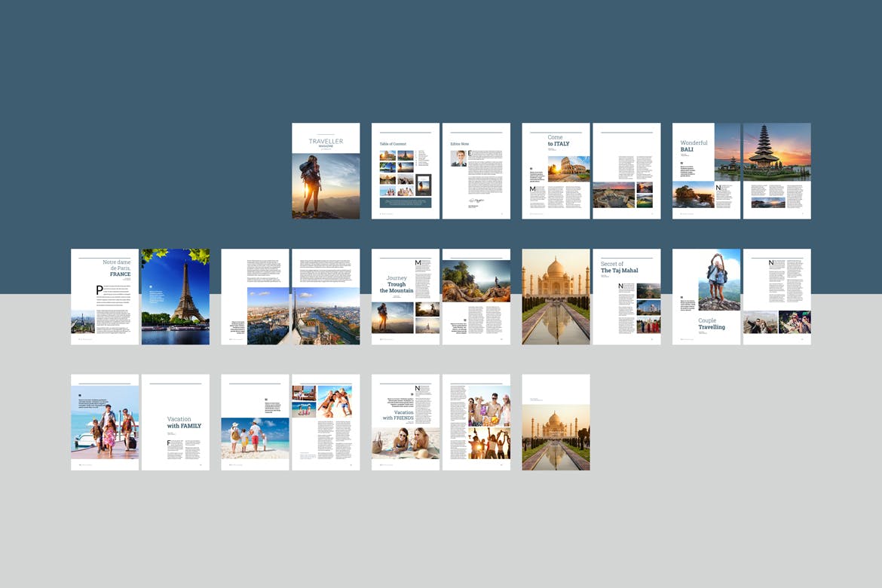View the Vacation with FRIENDS page

point(405,421)
